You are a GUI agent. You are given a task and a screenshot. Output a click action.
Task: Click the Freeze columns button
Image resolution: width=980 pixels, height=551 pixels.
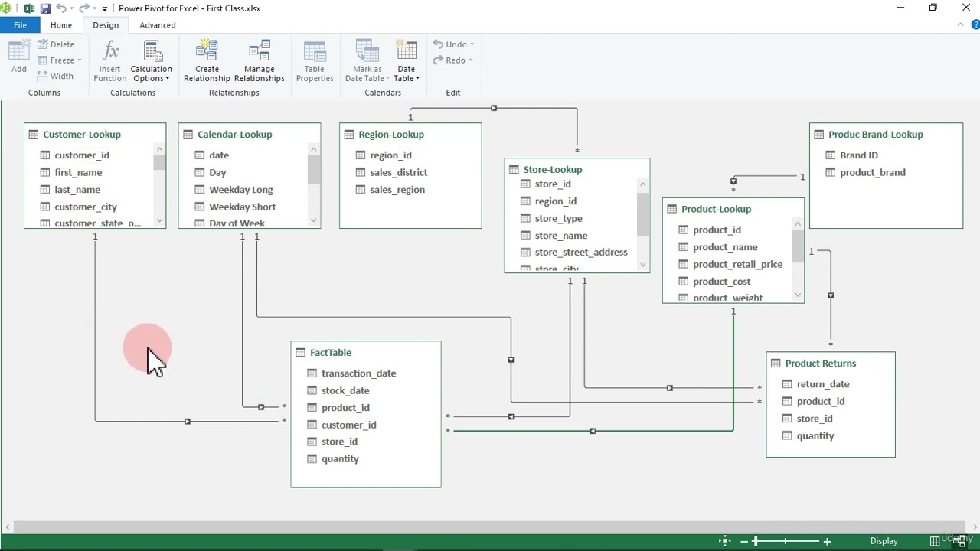tap(56, 60)
